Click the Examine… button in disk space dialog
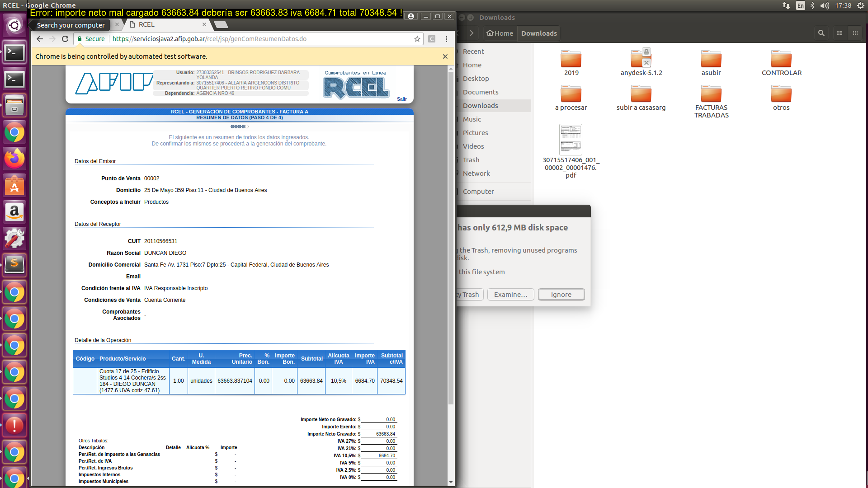Image resolution: width=868 pixels, height=488 pixels. 510,295
